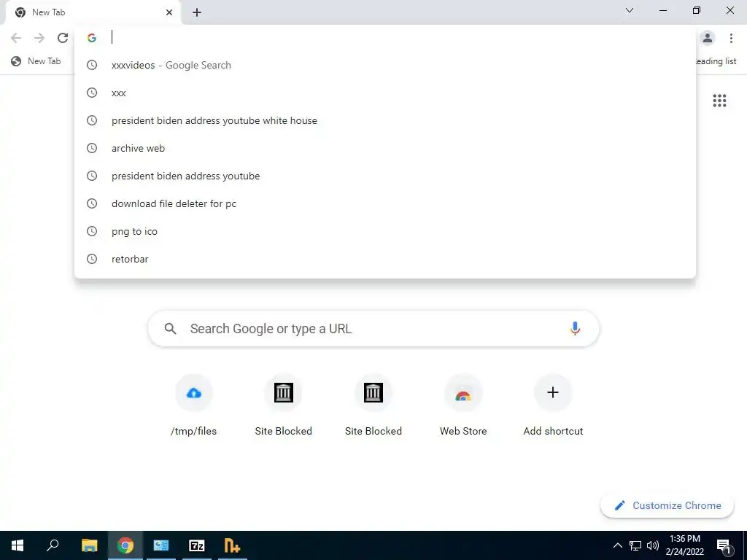
Task: Select the 'xxx' history suggestion
Action: click(385, 93)
